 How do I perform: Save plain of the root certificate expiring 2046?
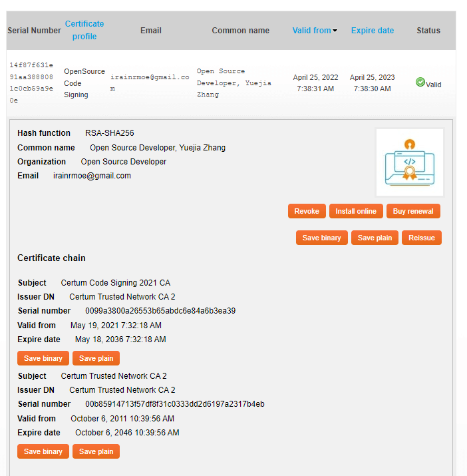pos(96,451)
